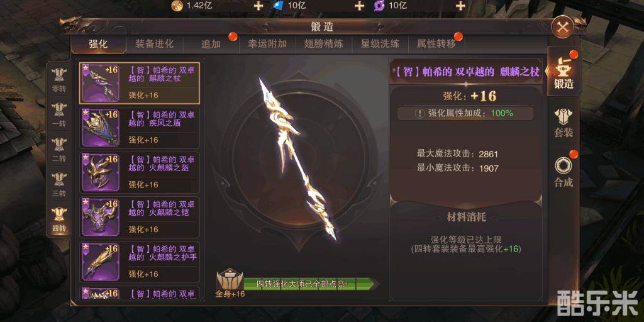The width and height of the screenshot is (644, 322).
Task: Add gold coins with the plus icon
Action: [258, 6]
